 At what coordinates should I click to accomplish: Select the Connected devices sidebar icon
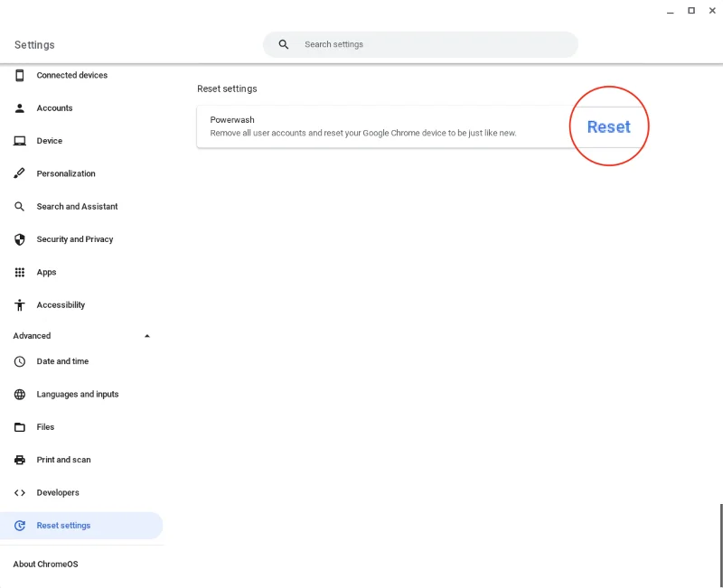[x=19, y=75]
